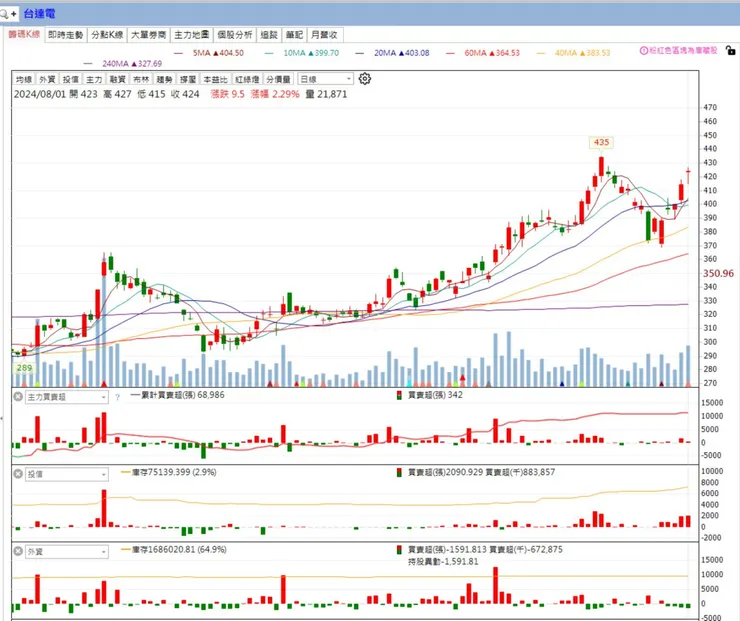Viewport: 740px width, 621px height.
Task: Go to the 追蹤 tab
Action: [x=269, y=35]
